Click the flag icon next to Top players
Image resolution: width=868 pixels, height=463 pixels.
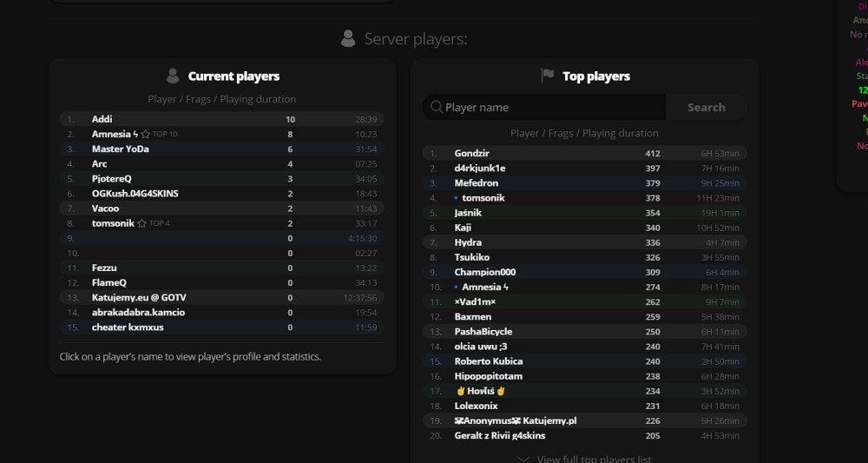pos(548,76)
